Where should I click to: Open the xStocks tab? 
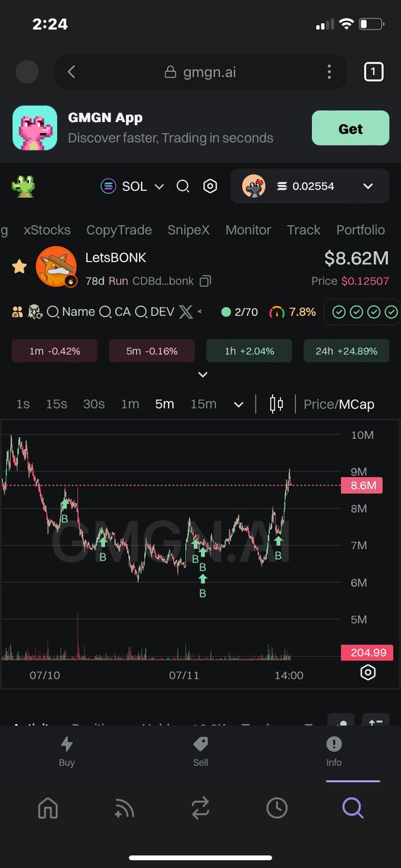click(47, 230)
